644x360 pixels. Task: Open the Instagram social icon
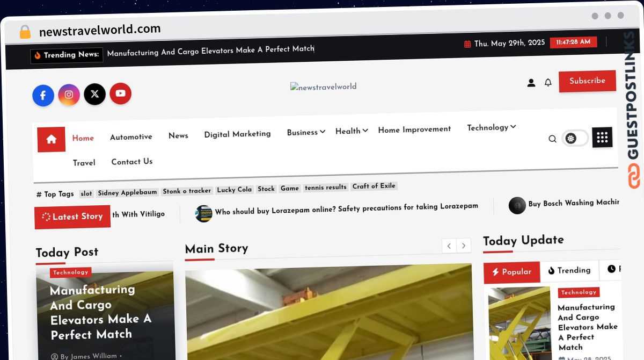click(69, 95)
